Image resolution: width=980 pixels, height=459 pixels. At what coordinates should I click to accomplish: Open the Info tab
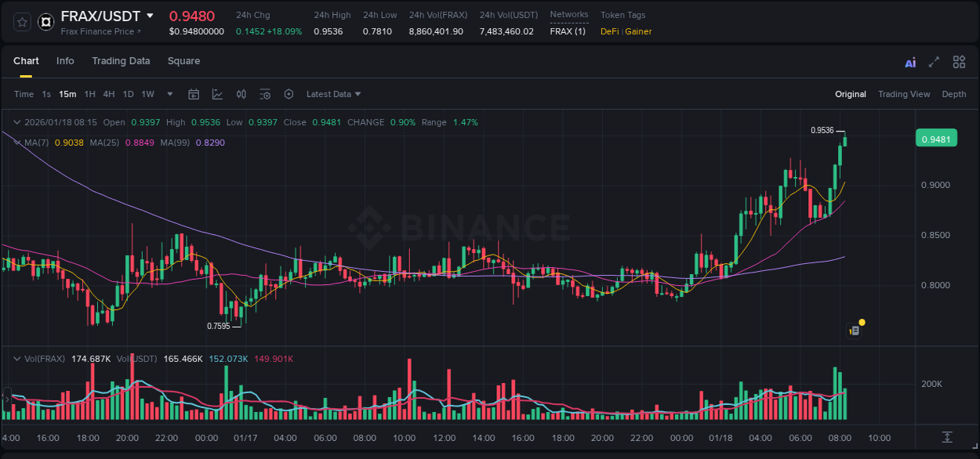pos(65,61)
